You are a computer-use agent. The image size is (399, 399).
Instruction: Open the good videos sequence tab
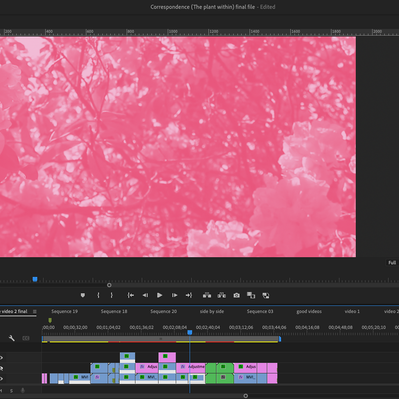309,311
